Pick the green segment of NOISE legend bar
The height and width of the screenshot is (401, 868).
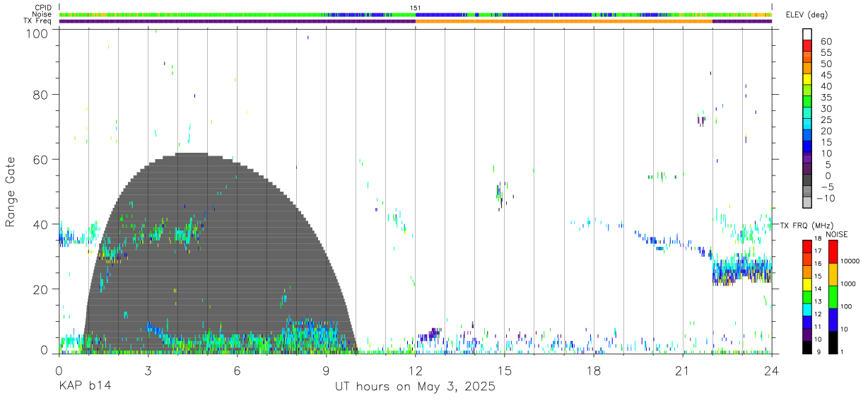click(833, 296)
